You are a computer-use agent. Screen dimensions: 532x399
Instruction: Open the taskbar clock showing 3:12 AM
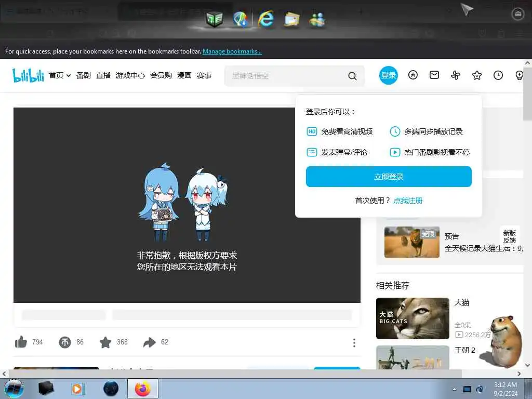click(x=506, y=389)
